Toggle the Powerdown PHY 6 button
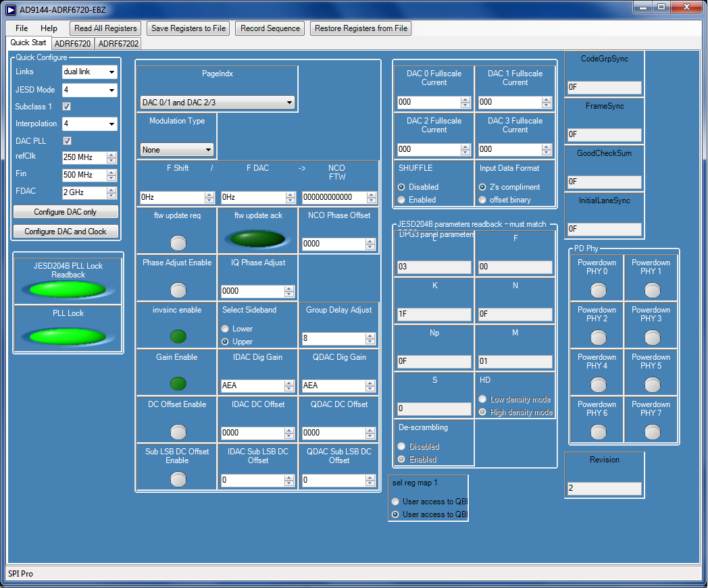 click(599, 432)
